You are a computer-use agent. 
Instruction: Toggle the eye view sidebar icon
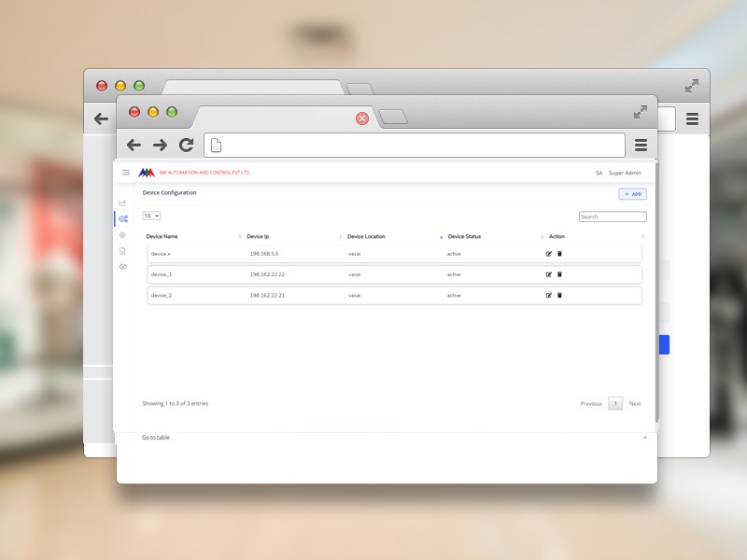point(122,267)
